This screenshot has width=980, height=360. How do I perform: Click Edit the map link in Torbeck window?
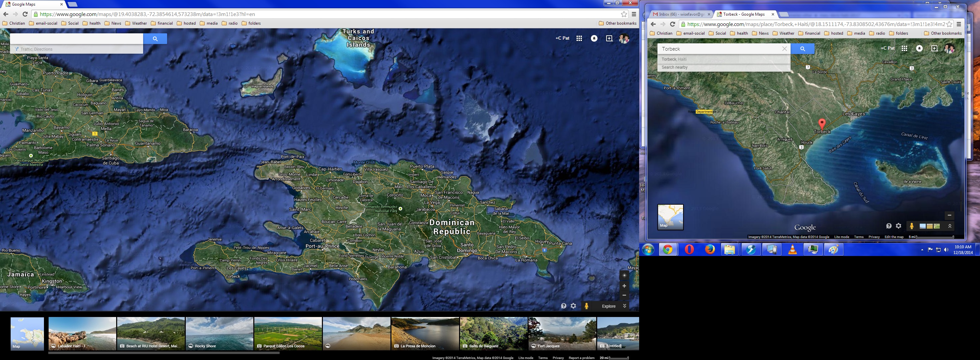(894, 237)
